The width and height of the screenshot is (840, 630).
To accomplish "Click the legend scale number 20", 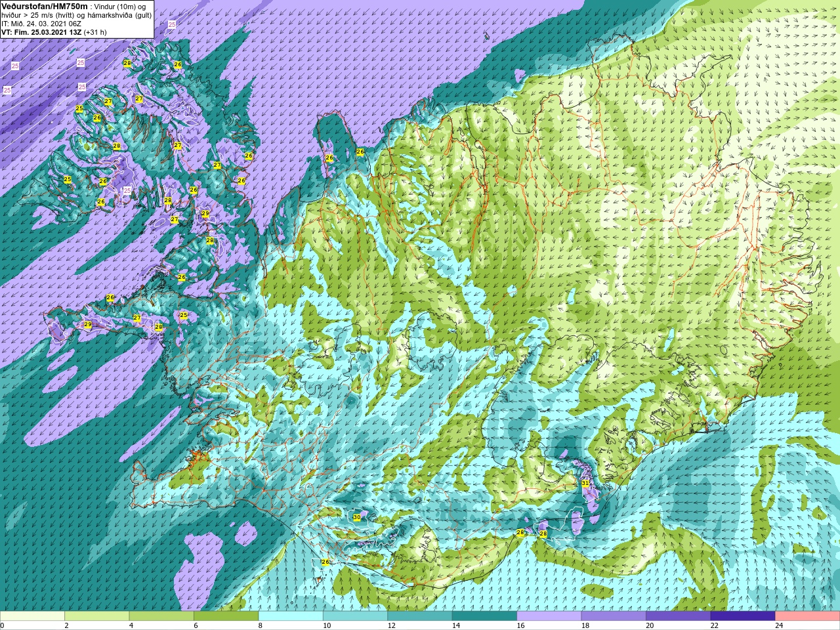I will 650,625.
